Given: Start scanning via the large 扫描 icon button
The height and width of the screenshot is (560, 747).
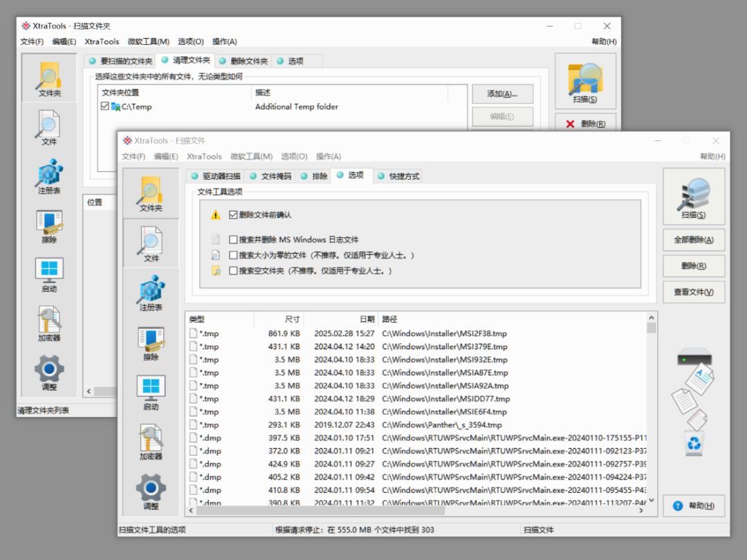Looking at the screenshot, I should [x=694, y=196].
